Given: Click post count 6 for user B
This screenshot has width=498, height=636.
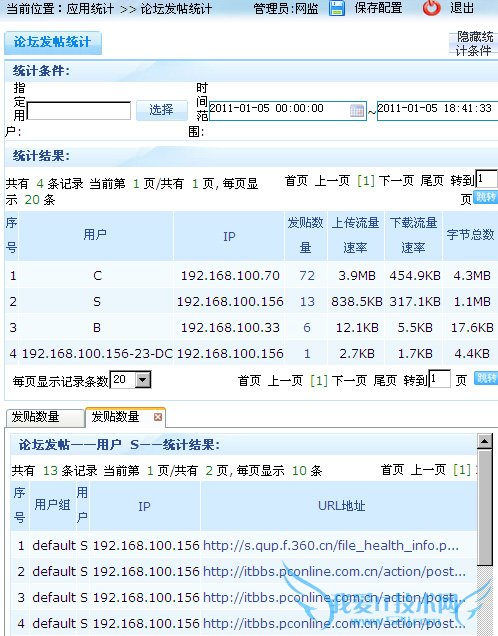Looking at the screenshot, I should pyautogui.click(x=307, y=328).
